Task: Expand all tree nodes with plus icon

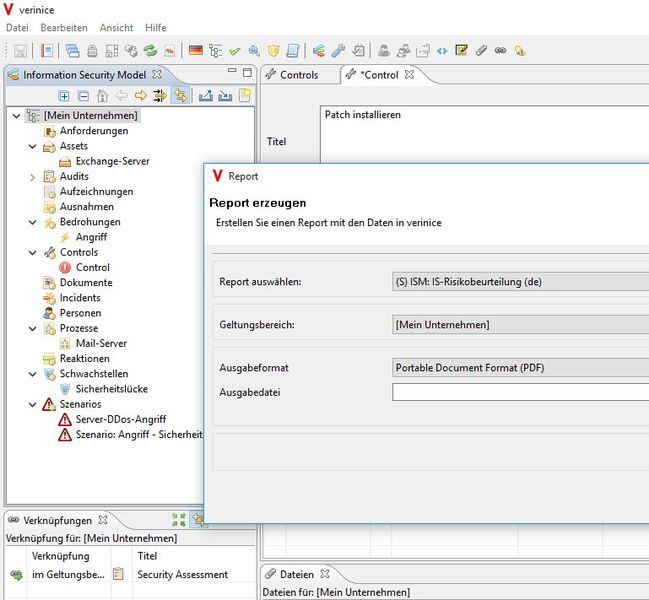Action: click(64, 96)
